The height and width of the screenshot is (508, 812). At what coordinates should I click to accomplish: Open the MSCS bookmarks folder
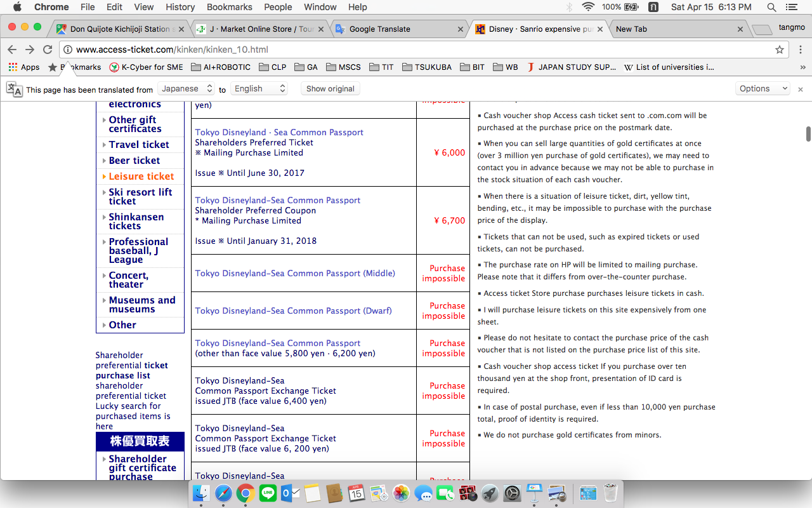coord(343,67)
